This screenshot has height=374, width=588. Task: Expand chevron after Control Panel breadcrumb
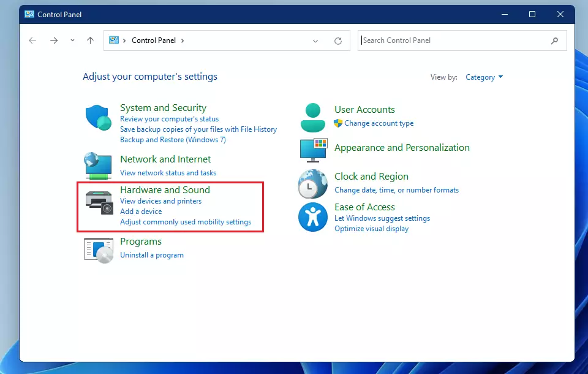coord(183,40)
